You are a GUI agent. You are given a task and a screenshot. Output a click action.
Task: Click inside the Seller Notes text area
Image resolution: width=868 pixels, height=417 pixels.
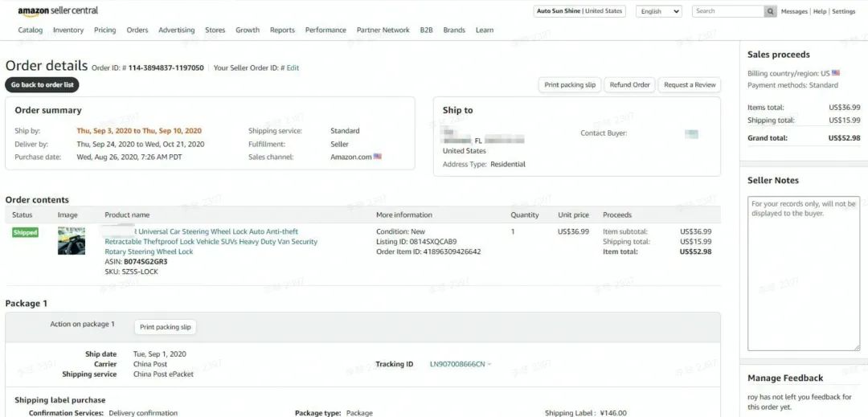(803, 273)
